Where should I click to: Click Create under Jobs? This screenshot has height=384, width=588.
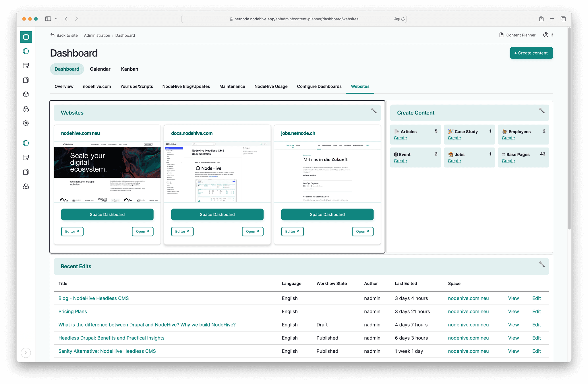[x=454, y=161]
